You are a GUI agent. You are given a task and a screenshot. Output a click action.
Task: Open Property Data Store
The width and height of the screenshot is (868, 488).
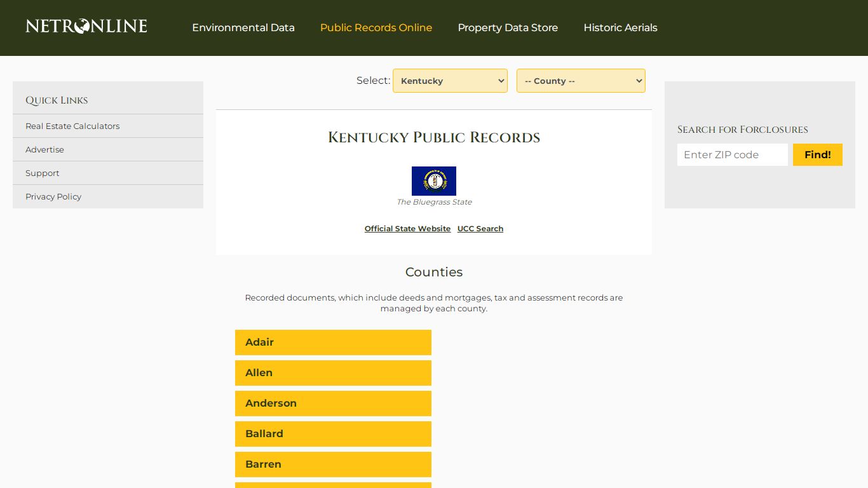tap(508, 28)
